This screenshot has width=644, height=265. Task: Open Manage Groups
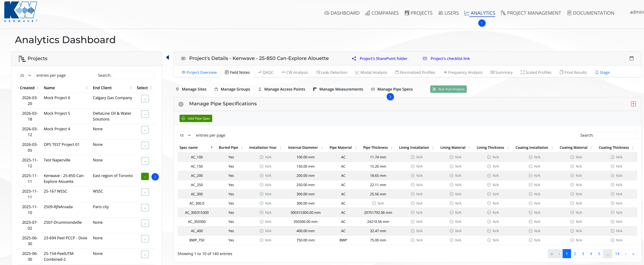(232, 89)
